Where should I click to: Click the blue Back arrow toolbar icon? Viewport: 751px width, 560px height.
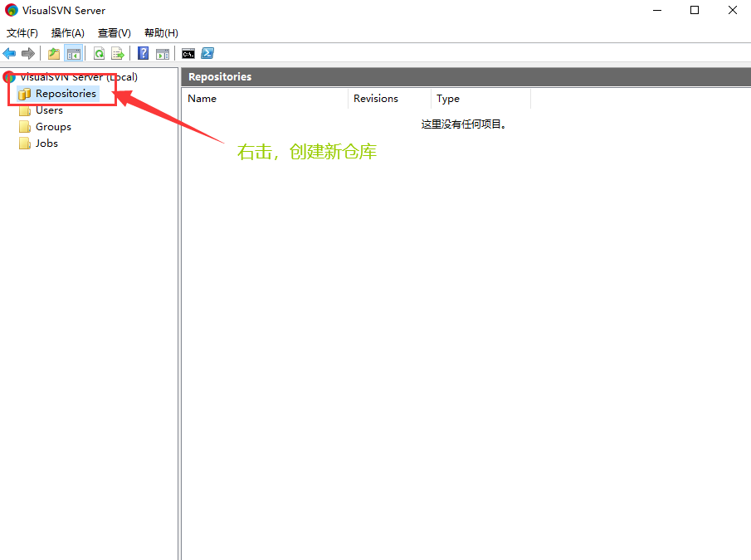click(x=9, y=54)
